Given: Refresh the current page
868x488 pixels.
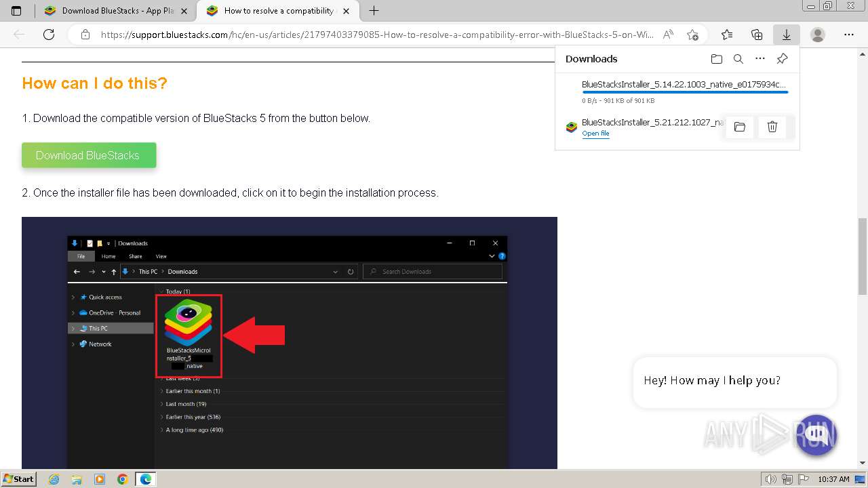Looking at the screenshot, I should coord(49,35).
